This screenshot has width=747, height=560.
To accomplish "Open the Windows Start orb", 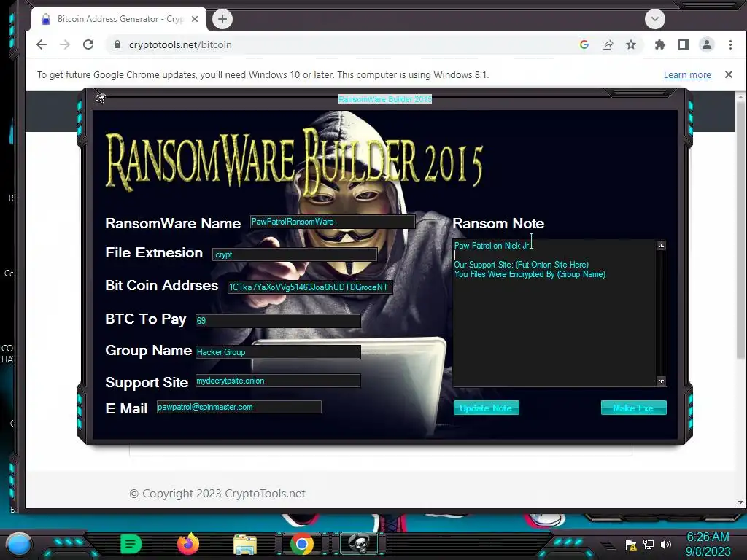I will point(20,544).
